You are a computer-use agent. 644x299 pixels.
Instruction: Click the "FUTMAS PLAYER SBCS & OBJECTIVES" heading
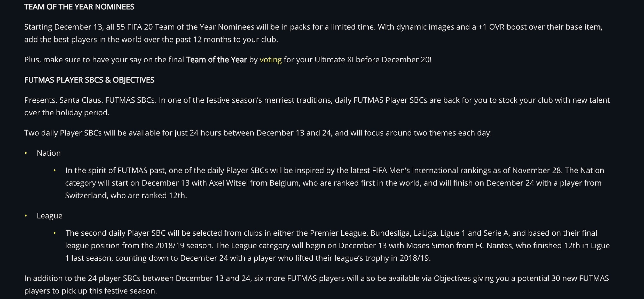click(89, 80)
